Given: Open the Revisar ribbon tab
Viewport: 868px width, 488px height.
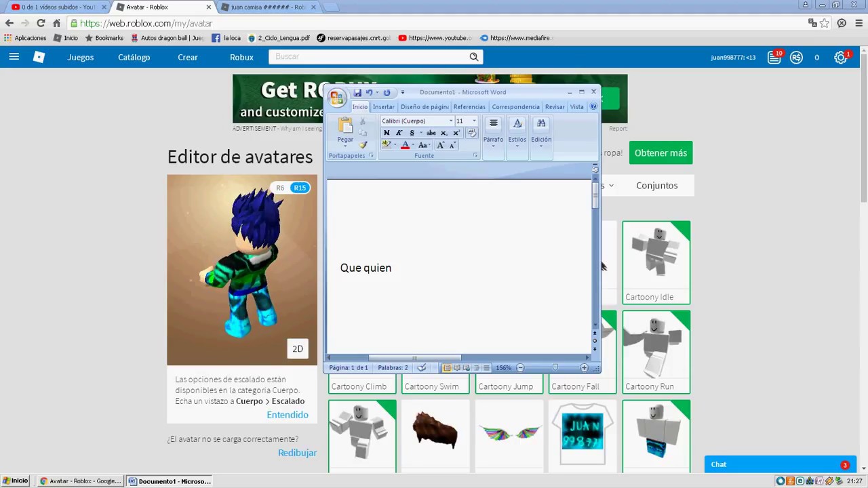Looking at the screenshot, I should 555,107.
